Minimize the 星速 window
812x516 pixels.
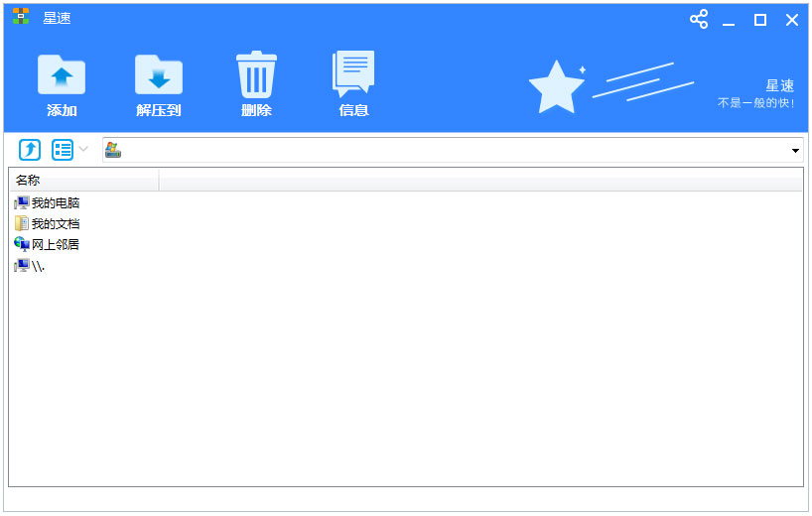coord(730,20)
